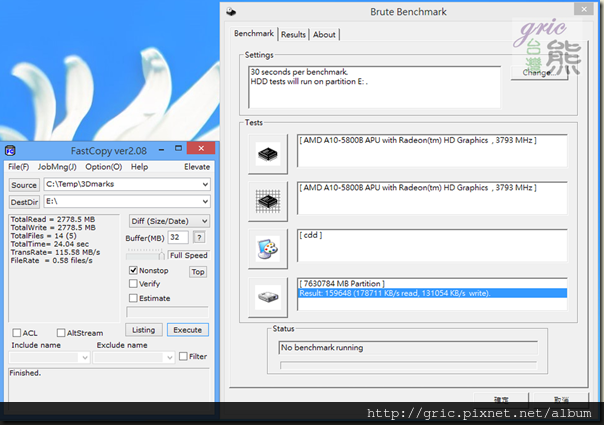Click 'Finished.' log message
This screenshot has height=425, width=604.
point(25,373)
